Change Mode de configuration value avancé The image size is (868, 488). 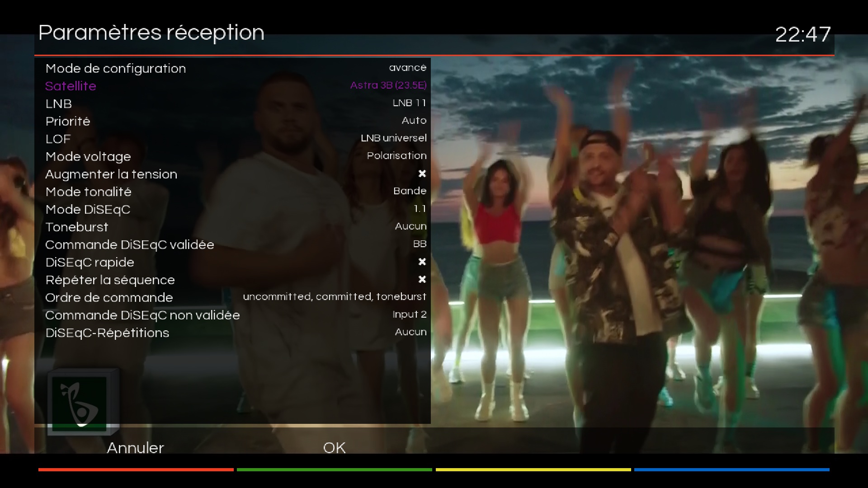[407, 68]
